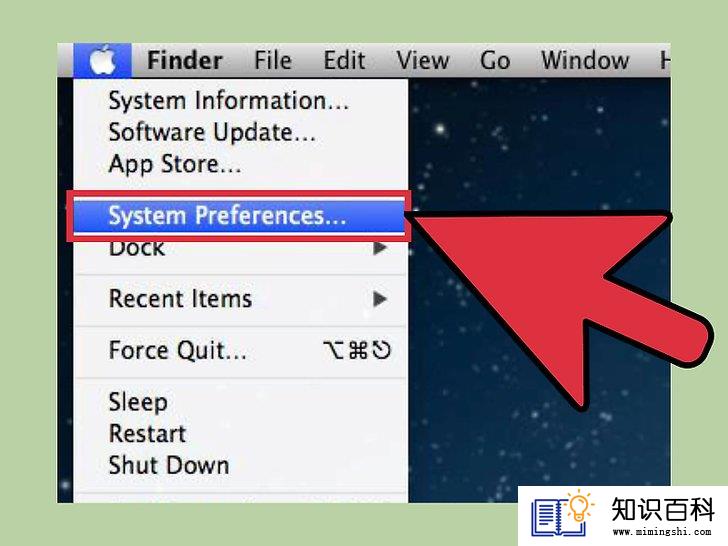Expand the Dock submenu arrow
The width and height of the screenshot is (728, 546).
[x=380, y=248]
